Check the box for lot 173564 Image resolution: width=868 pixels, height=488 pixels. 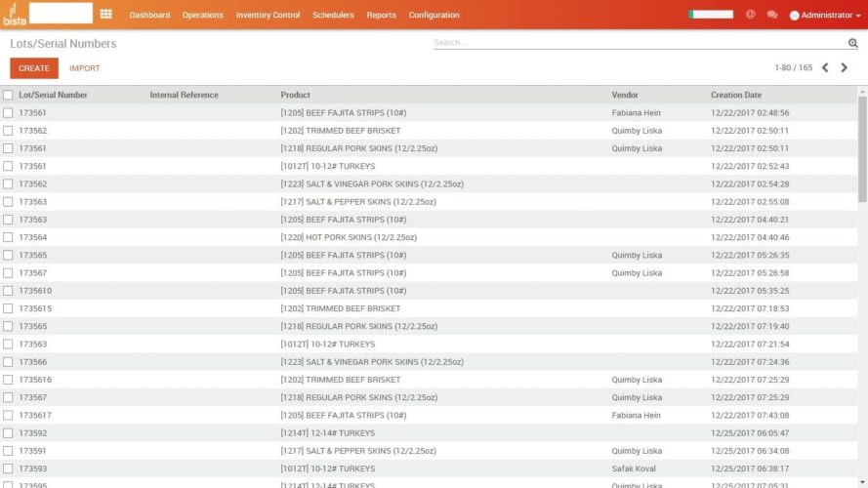pyautogui.click(x=8, y=237)
